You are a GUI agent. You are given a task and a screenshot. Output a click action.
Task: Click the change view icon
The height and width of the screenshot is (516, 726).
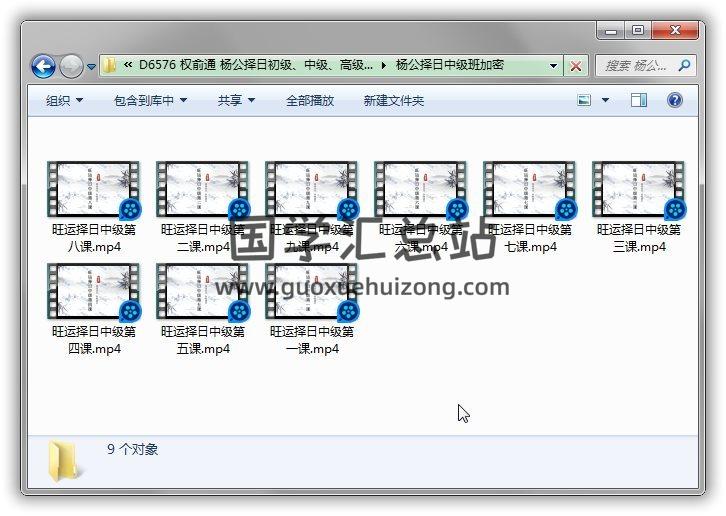(584, 100)
